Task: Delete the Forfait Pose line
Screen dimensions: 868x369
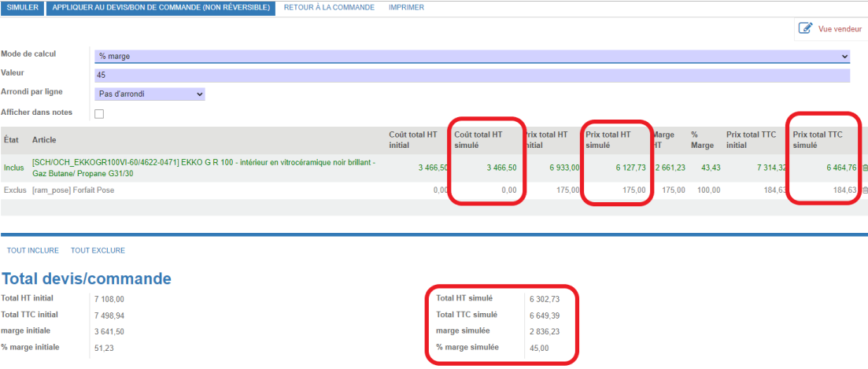Action: (865, 190)
